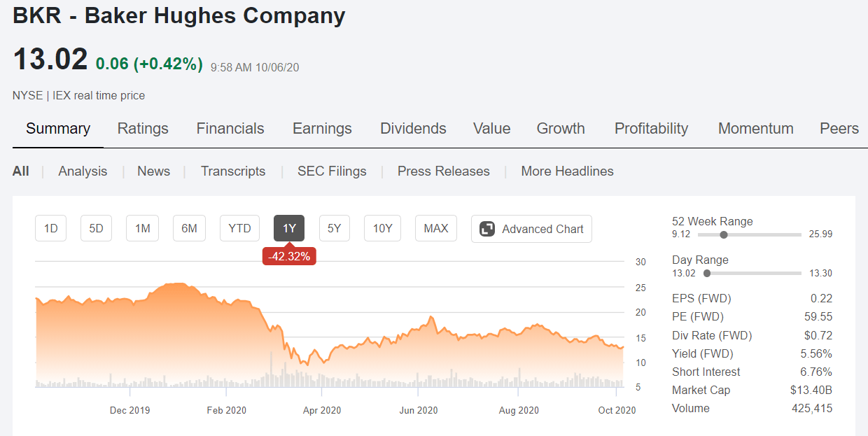868x436 pixels.
Task: Click the Market Cap value $13.40B
Action: (811, 390)
